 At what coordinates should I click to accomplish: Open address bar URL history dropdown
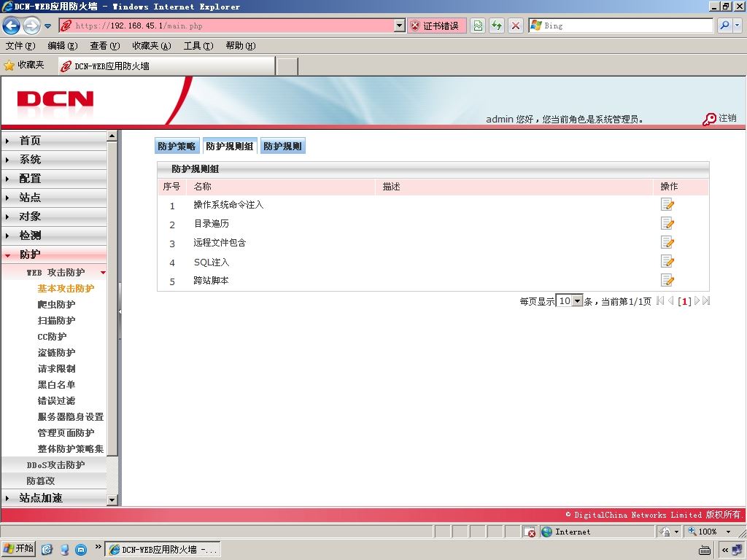400,26
